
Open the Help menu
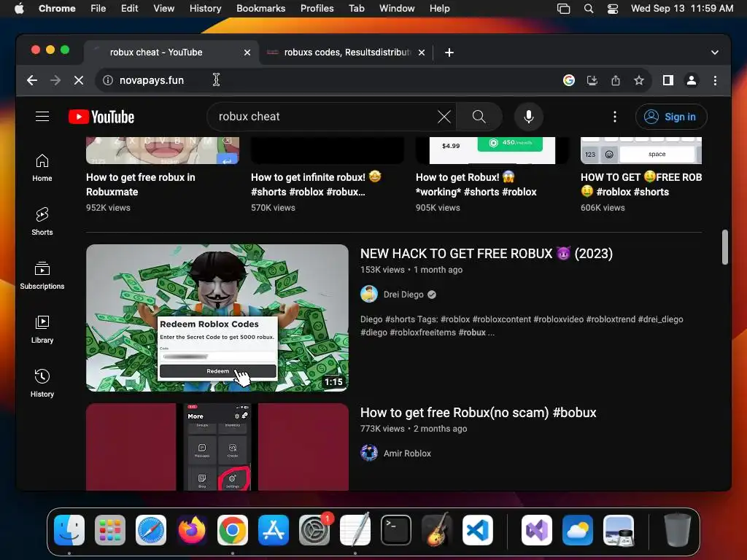point(439,8)
